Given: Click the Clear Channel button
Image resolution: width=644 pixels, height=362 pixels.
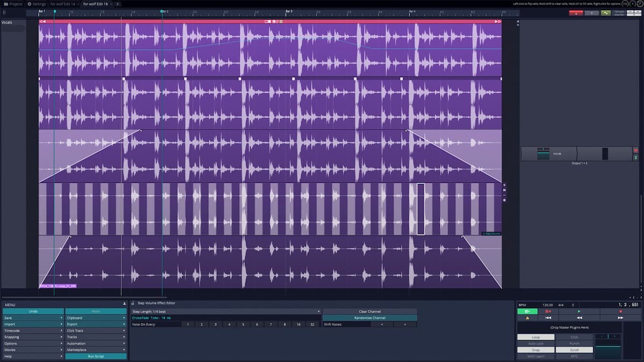Looking at the screenshot, I should click(x=370, y=311).
